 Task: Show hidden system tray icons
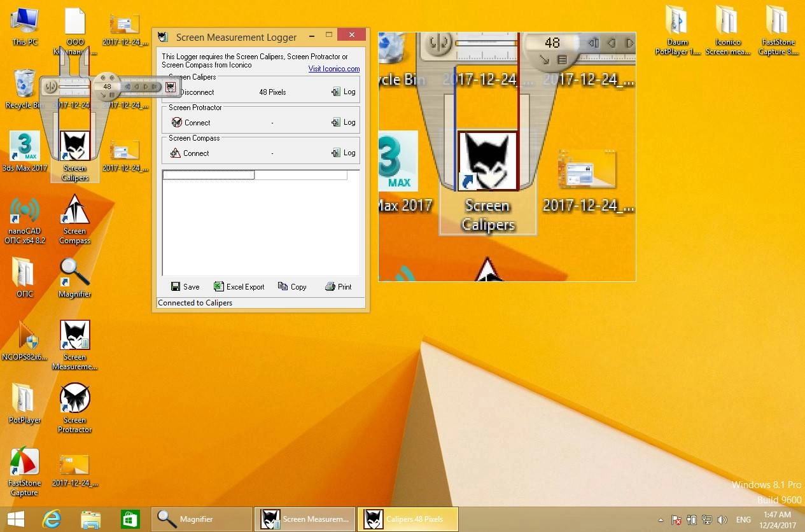[661, 520]
